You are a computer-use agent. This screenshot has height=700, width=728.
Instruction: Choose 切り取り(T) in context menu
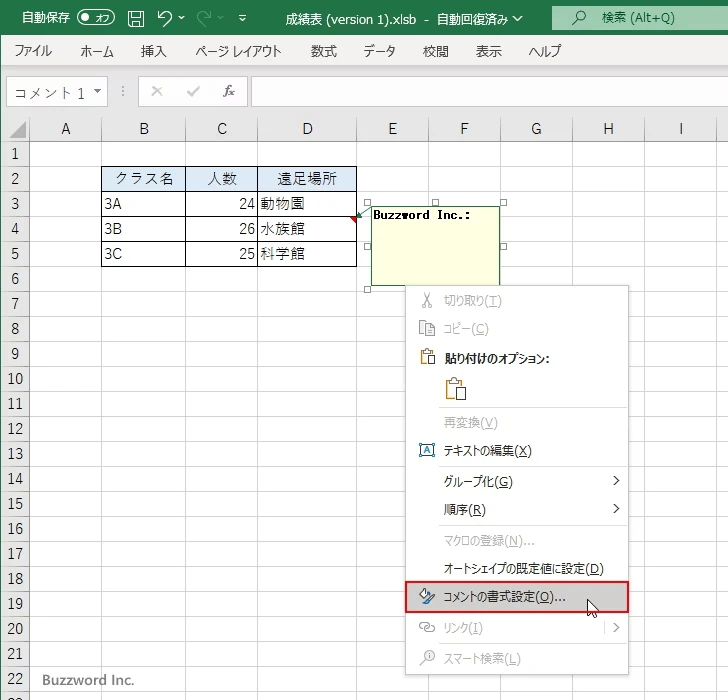point(517,301)
